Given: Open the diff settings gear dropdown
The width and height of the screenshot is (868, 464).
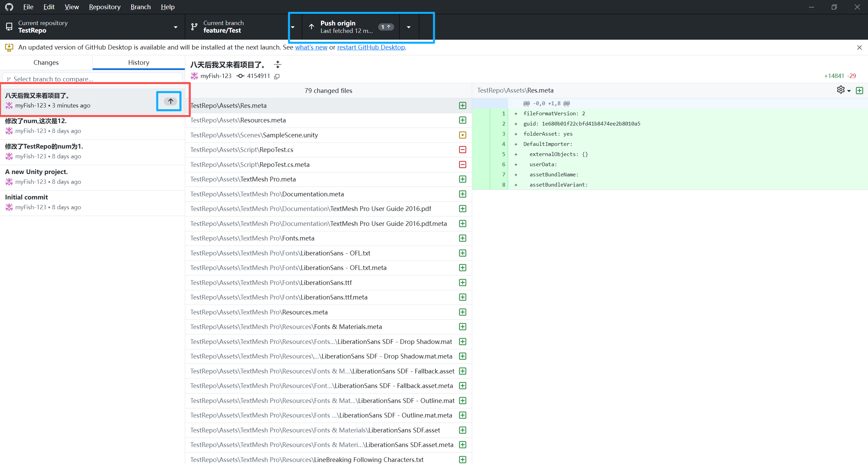Looking at the screenshot, I should (844, 90).
